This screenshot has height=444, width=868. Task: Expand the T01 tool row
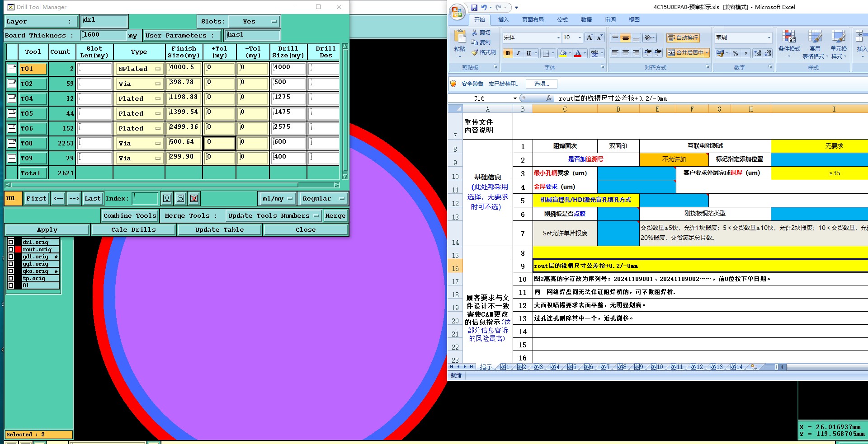[12, 69]
